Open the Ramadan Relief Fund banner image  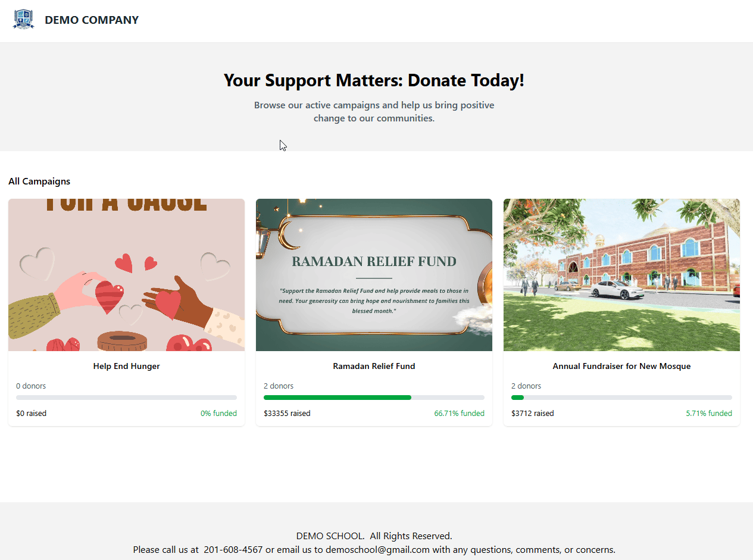(x=374, y=275)
